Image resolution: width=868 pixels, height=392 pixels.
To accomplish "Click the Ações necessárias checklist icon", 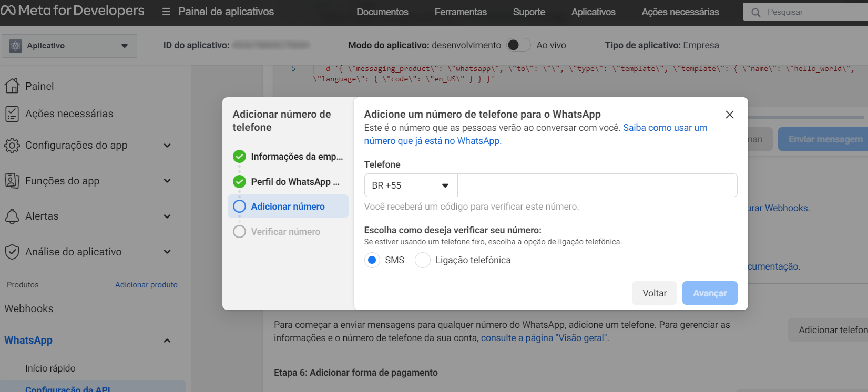I will 12,114.
